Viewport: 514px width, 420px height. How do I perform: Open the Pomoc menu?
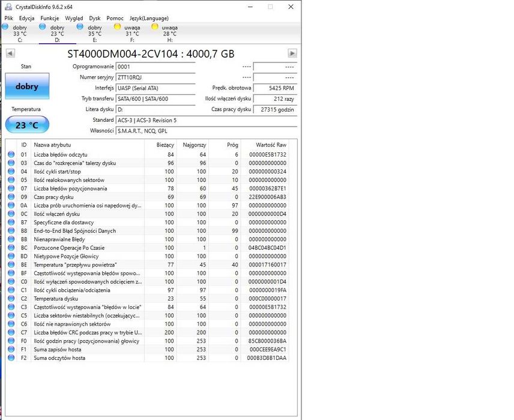(x=115, y=19)
